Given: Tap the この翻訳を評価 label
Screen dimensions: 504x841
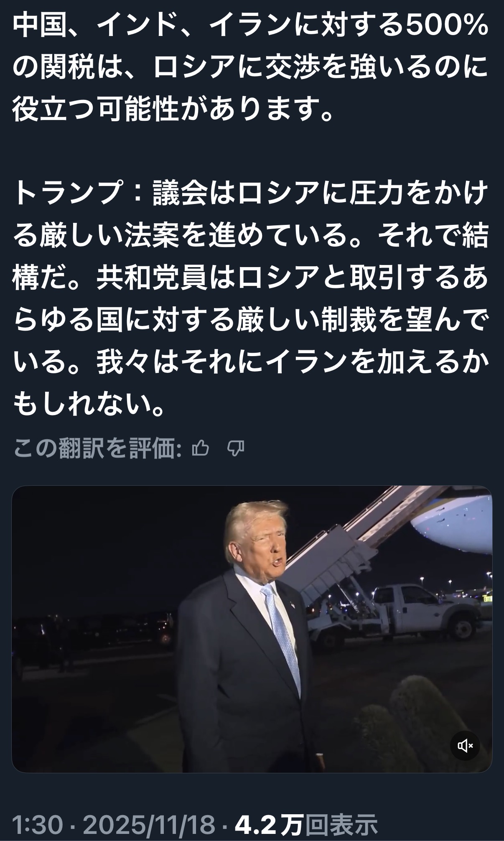Looking at the screenshot, I should 97,449.
